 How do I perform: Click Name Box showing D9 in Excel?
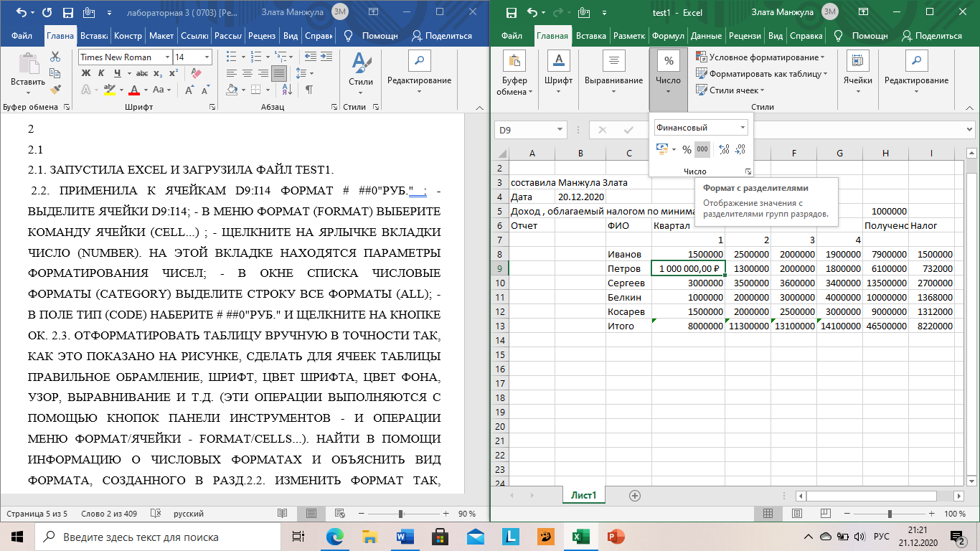tap(525, 130)
